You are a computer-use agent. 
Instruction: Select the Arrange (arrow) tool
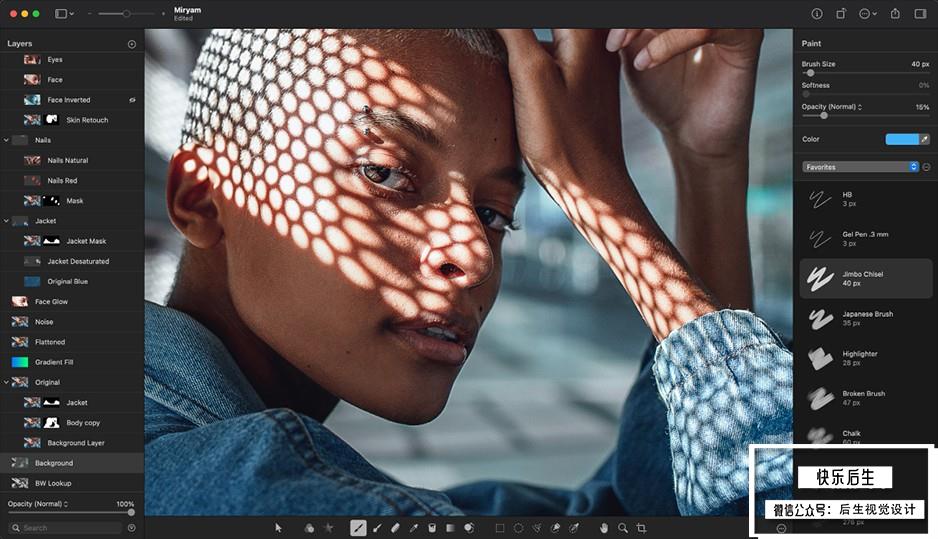coord(278,528)
